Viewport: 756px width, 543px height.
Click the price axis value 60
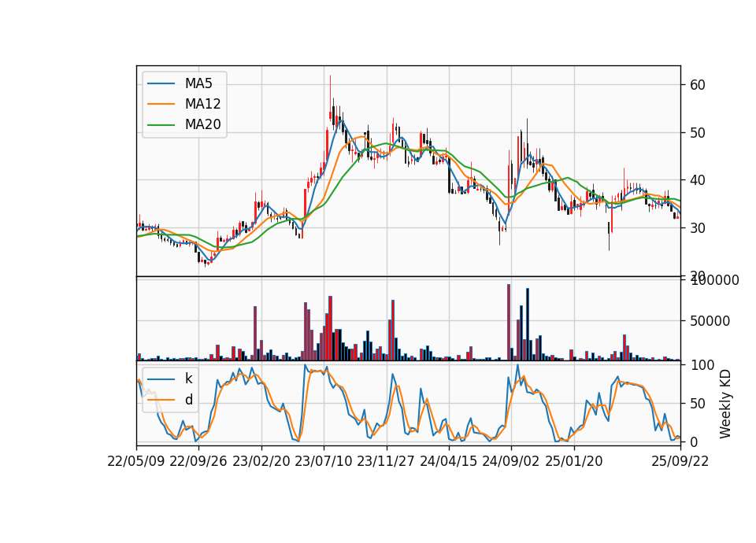tap(698, 85)
